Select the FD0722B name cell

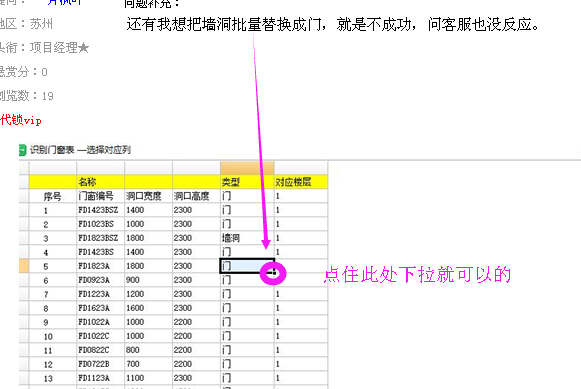pyautogui.click(x=100, y=364)
